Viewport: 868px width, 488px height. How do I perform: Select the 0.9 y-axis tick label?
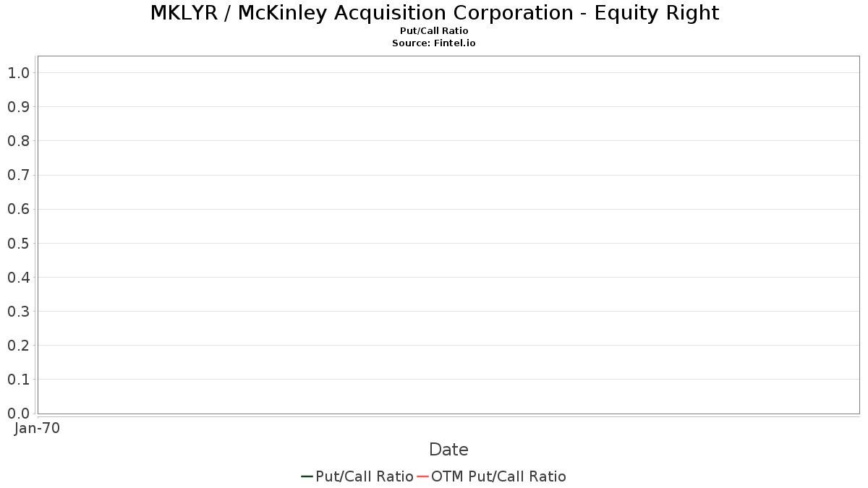pyautogui.click(x=18, y=107)
